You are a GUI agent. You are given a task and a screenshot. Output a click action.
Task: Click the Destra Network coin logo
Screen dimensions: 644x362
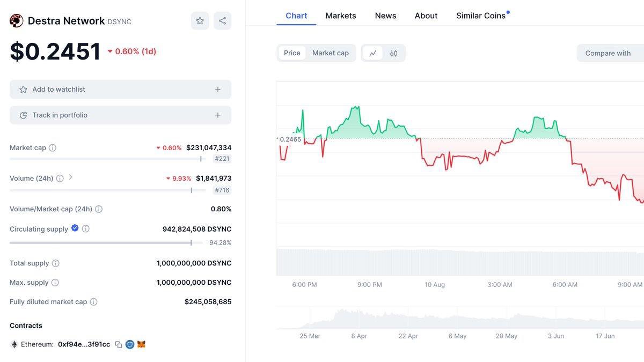pyautogui.click(x=17, y=21)
